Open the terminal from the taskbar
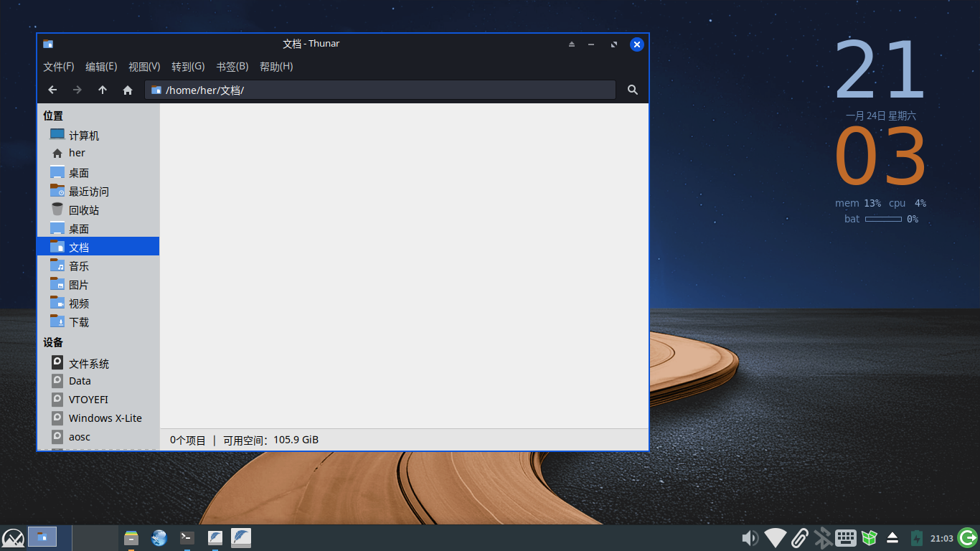Image resolution: width=980 pixels, height=551 pixels. (187, 537)
